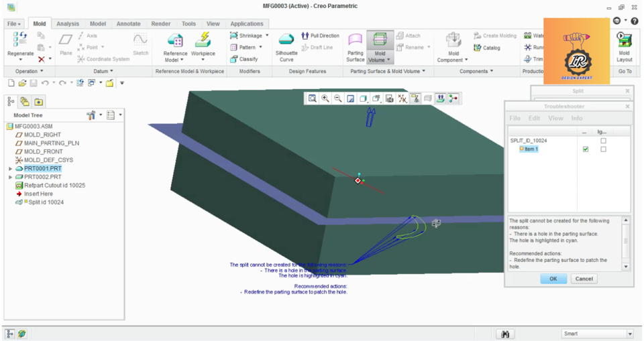This screenshot has width=644, height=341.
Task: Expand the Operation group dropdown
Action: 29,71
